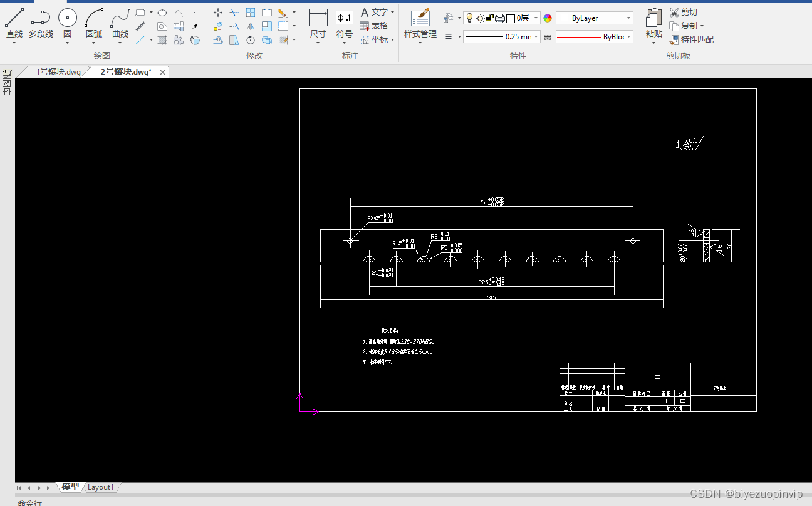The image size is (812, 506).
Task: Select the 2号镶块.dwg* tab
Action: 126,72
